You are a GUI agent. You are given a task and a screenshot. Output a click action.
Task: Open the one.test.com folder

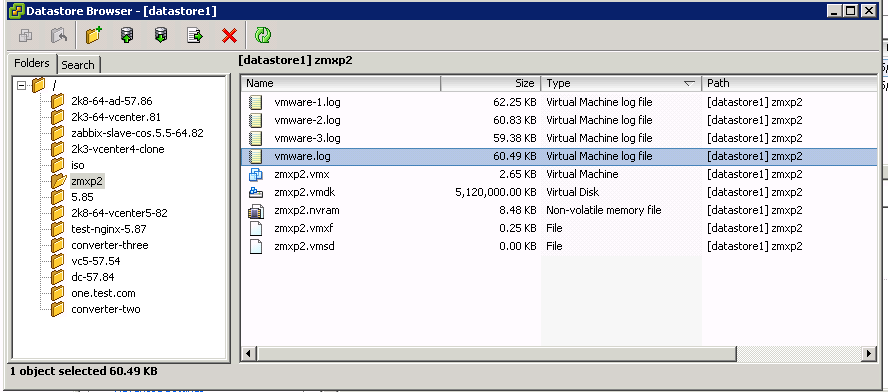[103, 293]
